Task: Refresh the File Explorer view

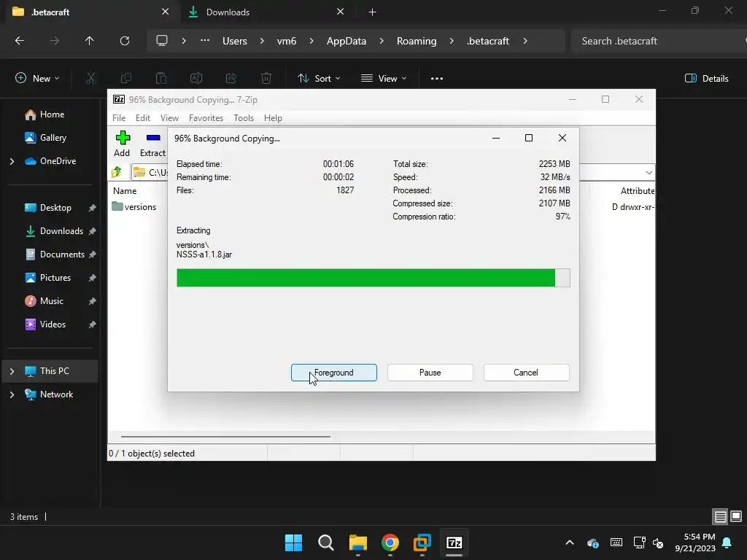Action: [x=125, y=41]
